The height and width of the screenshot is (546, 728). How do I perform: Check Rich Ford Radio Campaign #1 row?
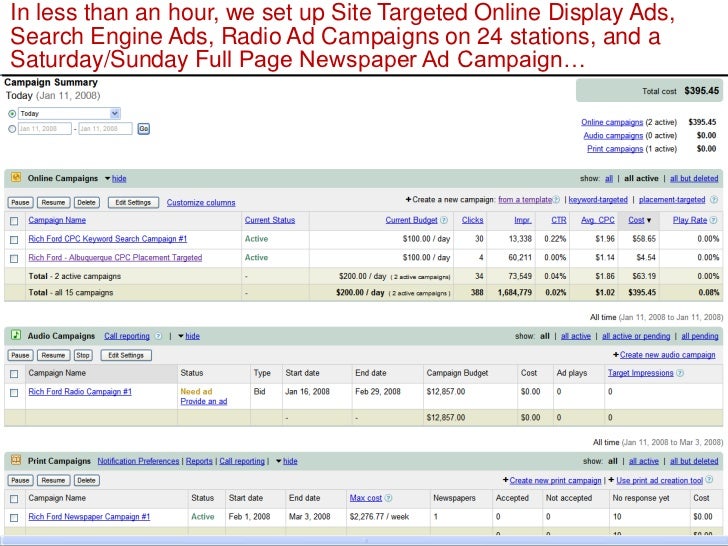pyautogui.click(x=14, y=393)
